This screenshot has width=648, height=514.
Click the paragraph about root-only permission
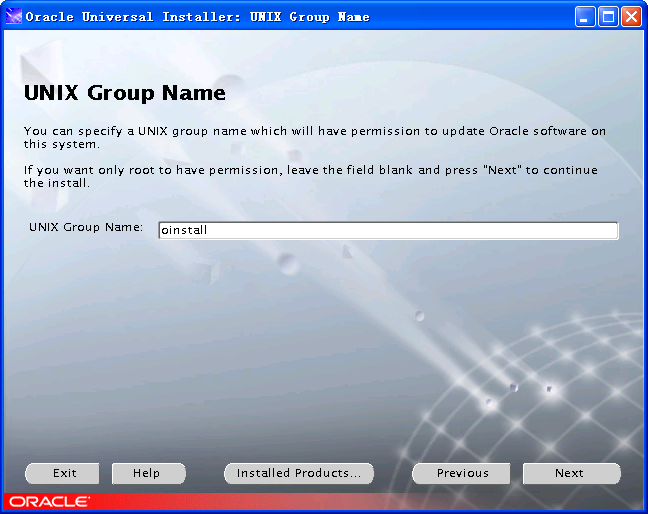coord(310,176)
